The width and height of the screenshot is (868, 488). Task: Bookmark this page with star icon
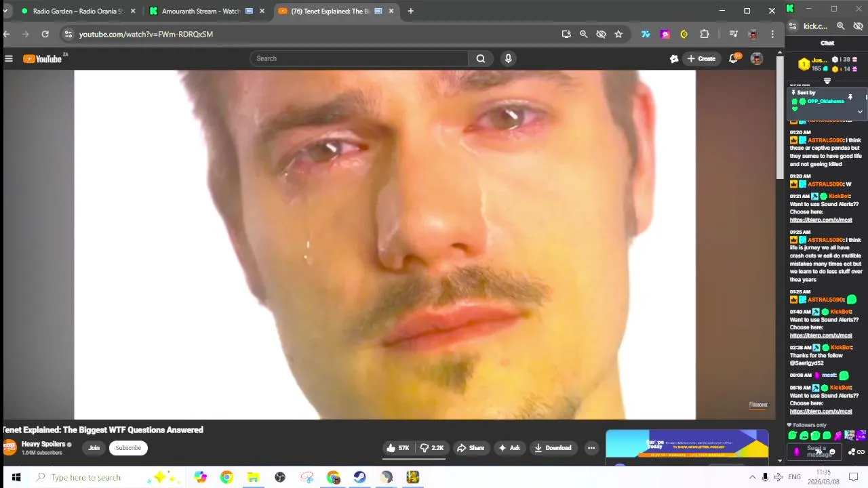[x=618, y=34]
